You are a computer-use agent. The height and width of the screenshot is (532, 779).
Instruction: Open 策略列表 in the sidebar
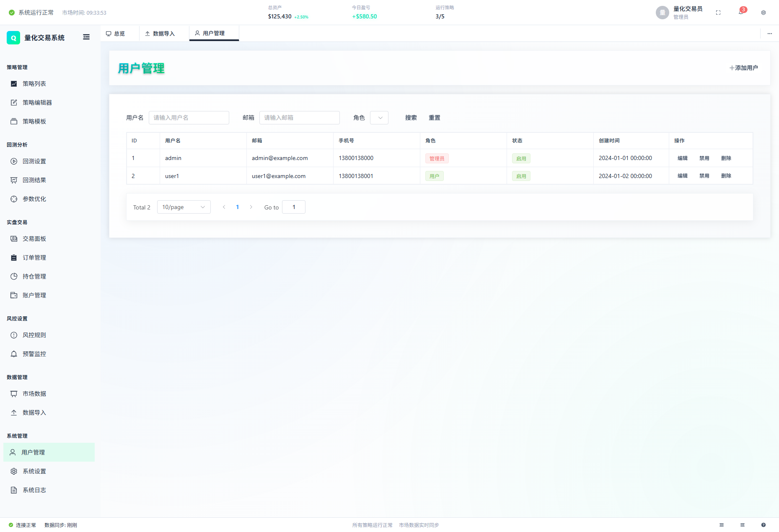point(49,84)
